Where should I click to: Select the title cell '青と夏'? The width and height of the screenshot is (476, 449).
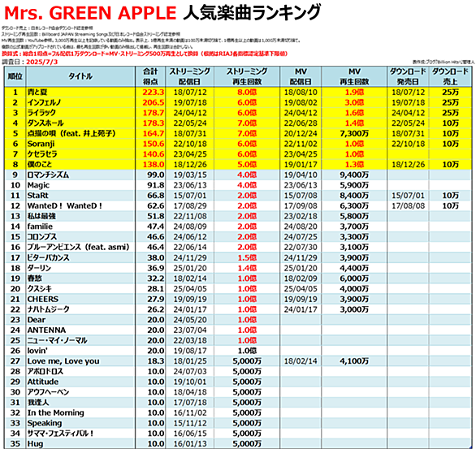[x=80, y=93]
